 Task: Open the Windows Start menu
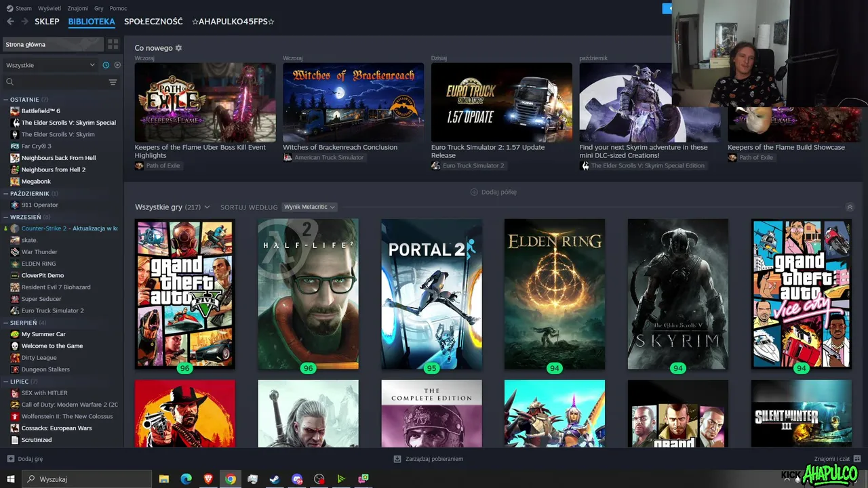click(11, 479)
